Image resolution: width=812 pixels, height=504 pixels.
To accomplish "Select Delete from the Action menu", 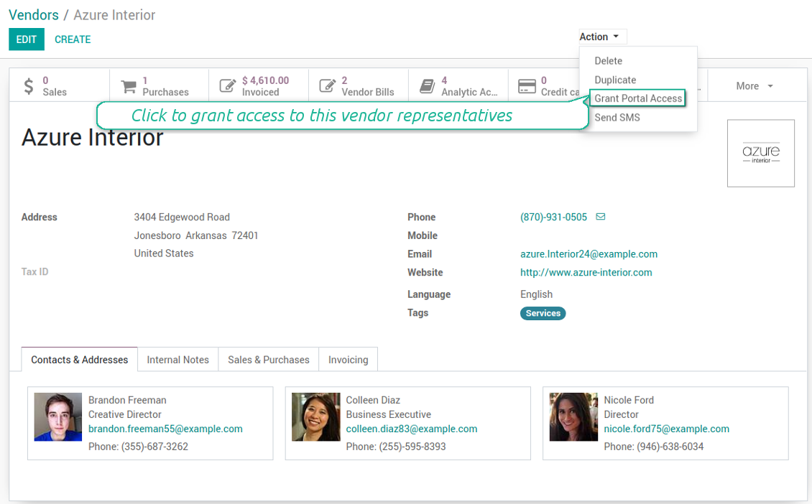I will 607,60.
